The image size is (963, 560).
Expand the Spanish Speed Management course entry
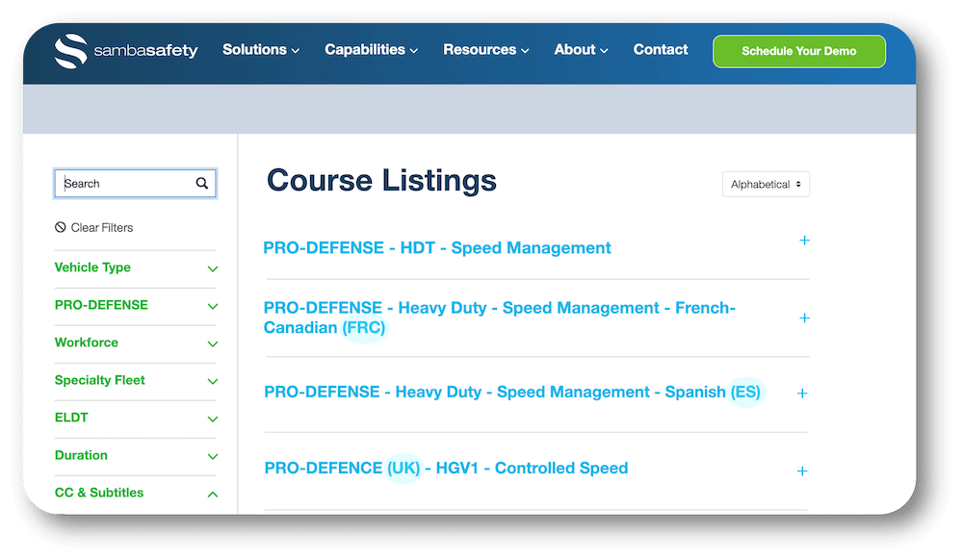tap(802, 393)
